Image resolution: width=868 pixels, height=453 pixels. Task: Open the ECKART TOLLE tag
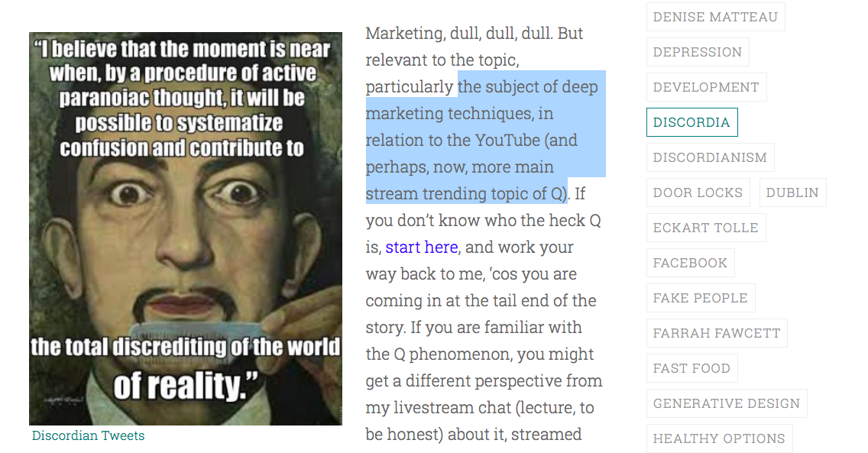[705, 228]
